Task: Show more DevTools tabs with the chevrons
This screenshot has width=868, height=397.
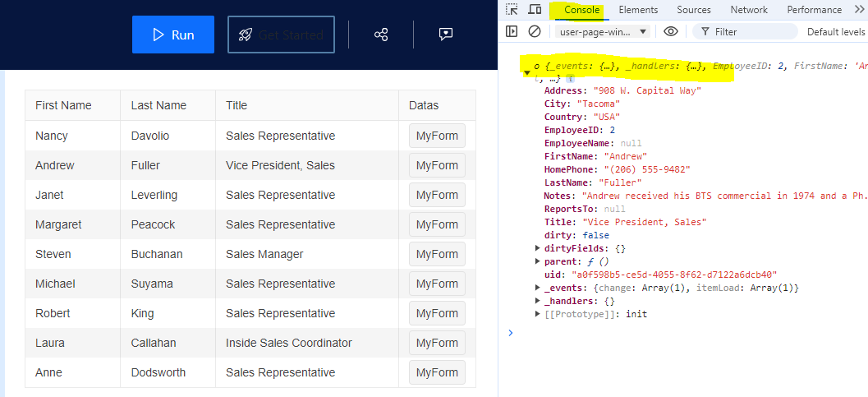Action: coord(860,10)
